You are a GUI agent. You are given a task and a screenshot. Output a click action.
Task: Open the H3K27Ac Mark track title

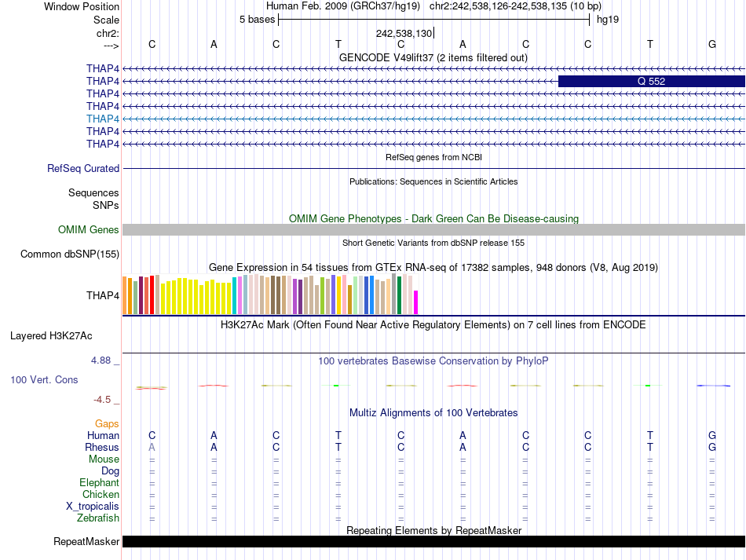[433, 324]
